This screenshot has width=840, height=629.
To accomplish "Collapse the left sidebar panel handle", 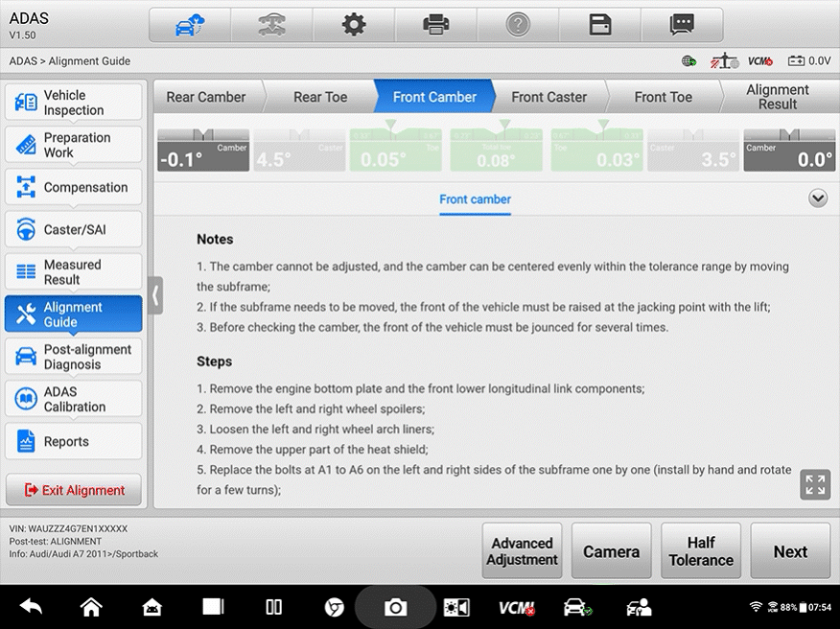I will 155,295.
